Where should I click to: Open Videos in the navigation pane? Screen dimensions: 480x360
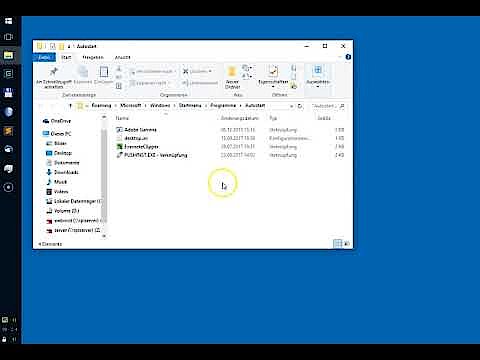[57, 192]
